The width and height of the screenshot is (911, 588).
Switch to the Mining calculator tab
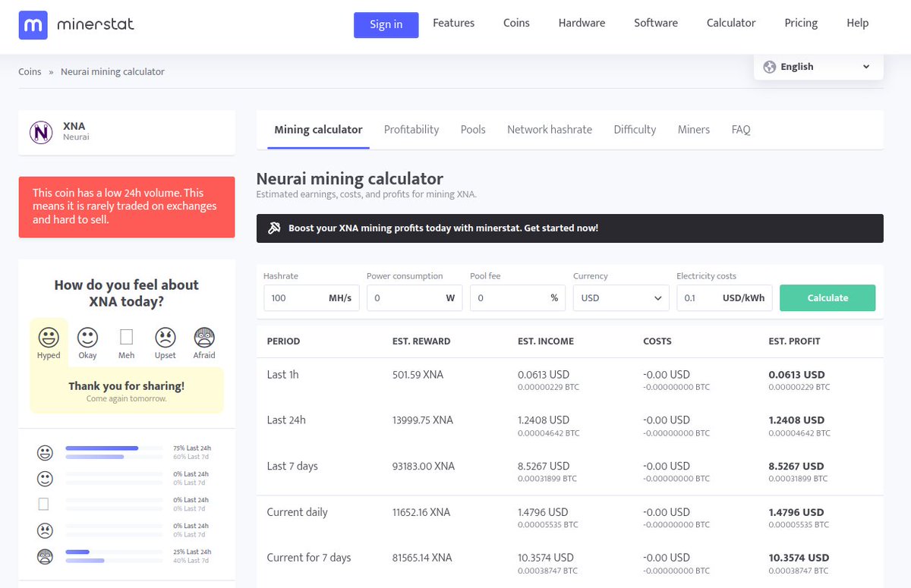(x=318, y=130)
